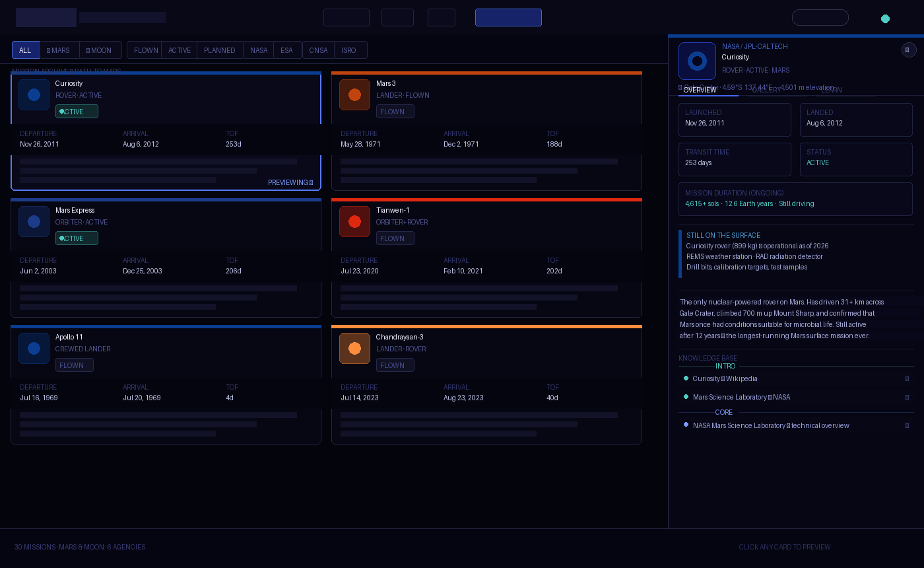Viewport: 924px width, 568px height.
Task: Click the LANDED Aug 6, 2012 info box
Action: coord(856,120)
